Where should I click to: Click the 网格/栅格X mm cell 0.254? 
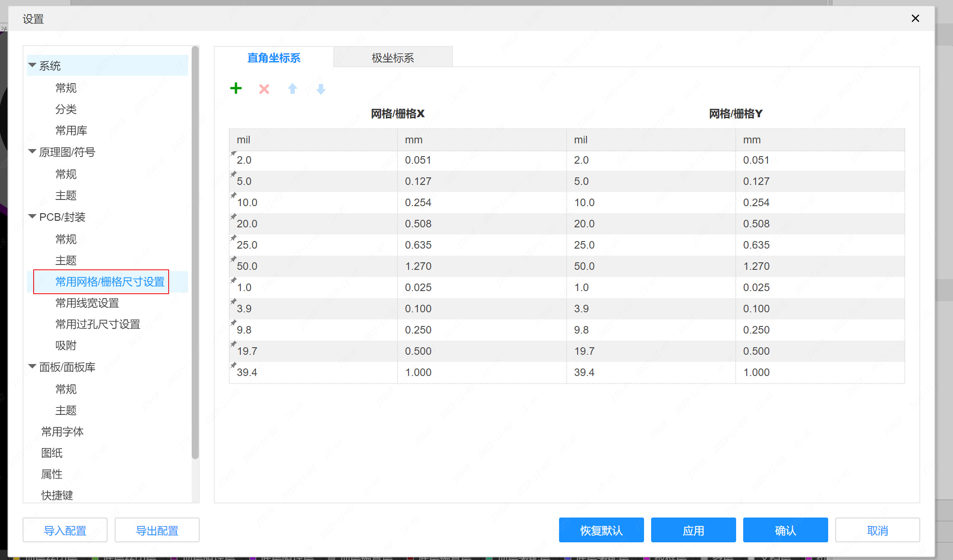point(482,203)
